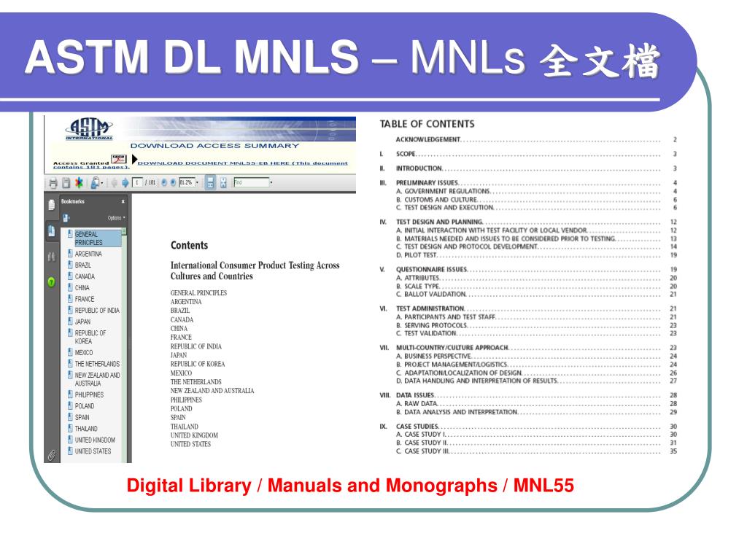Select the BRAZIL bookmark
The width and height of the screenshot is (747, 560).
point(83,265)
